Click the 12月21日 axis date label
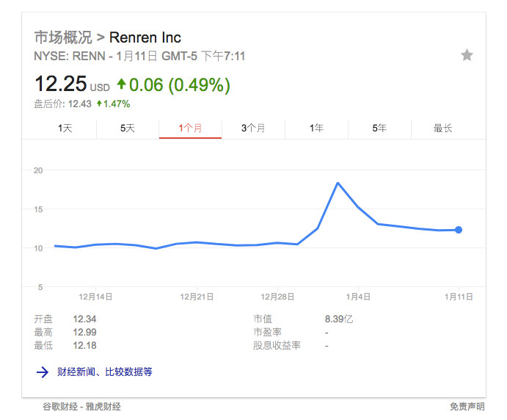 [197, 297]
